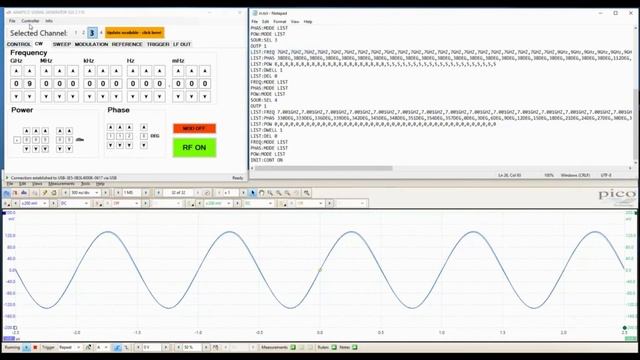Increase the first MHz digit

[x=46, y=71]
